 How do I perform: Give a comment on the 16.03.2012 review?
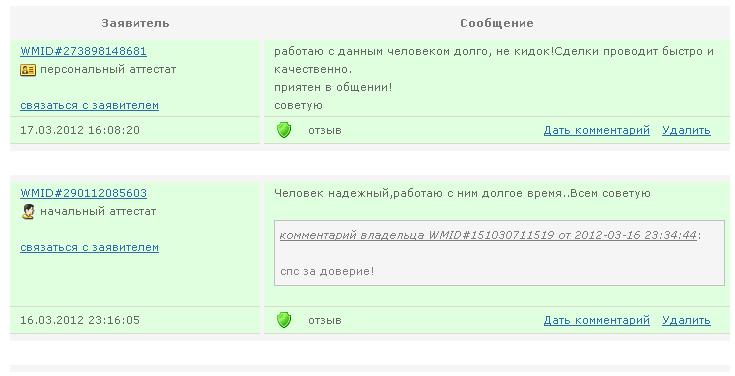pyautogui.click(x=597, y=320)
